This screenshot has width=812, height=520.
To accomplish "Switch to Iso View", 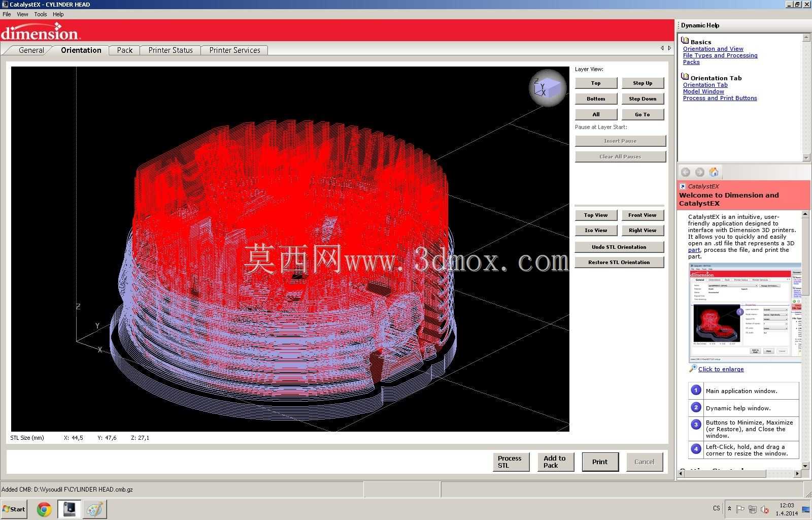I will pyautogui.click(x=596, y=231).
